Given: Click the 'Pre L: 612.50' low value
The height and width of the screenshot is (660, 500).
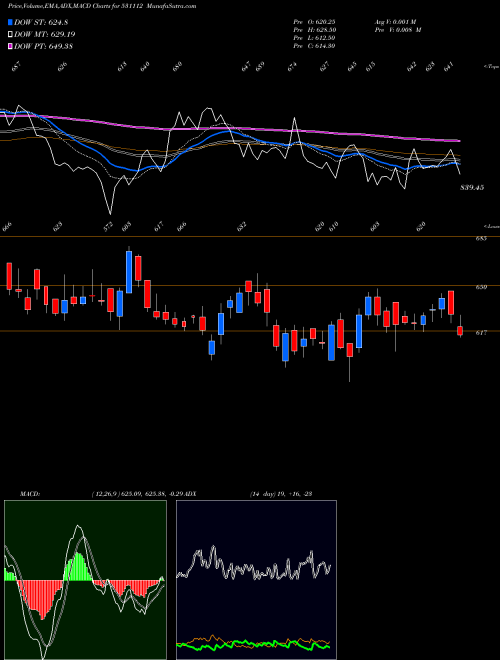Looking at the screenshot, I should click(314, 38).
